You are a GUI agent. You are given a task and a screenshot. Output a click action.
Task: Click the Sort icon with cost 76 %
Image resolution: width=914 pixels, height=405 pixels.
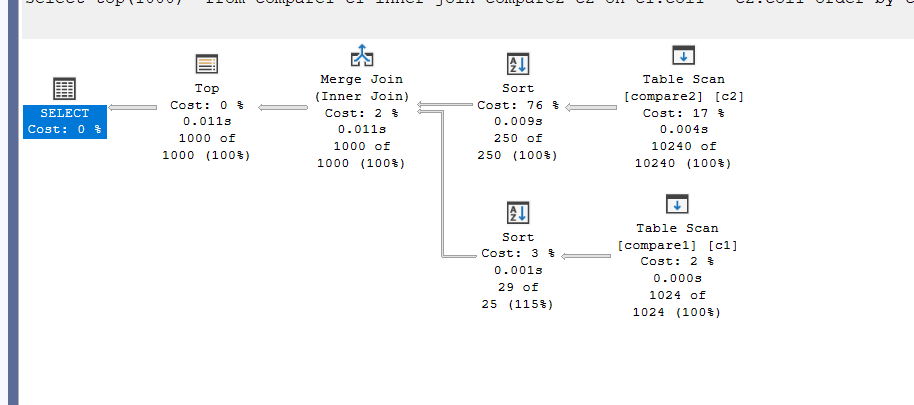click(518, 64)
